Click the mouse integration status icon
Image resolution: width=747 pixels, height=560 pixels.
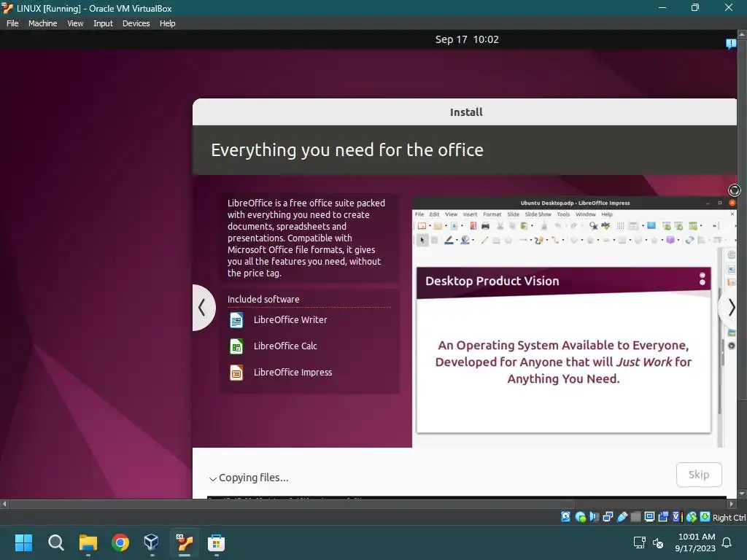click(692, 517)
